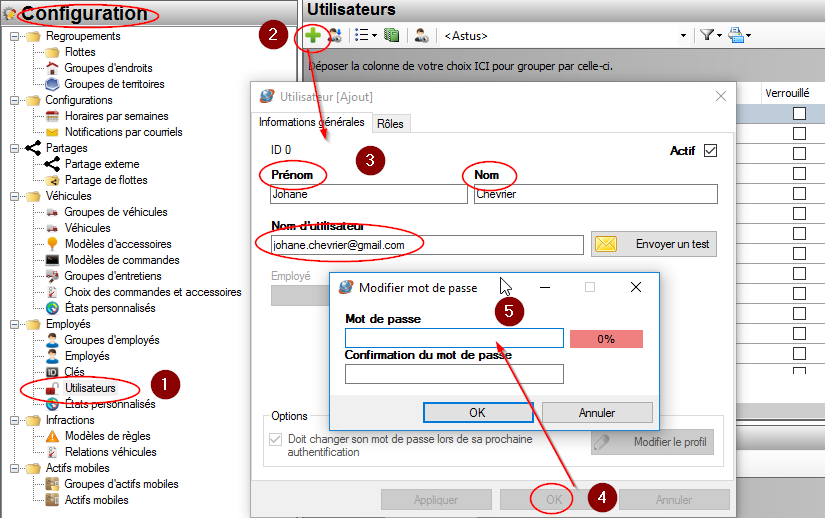Toggle the must change password checkbox
Viewport: 825px width, 518px height.
[276, 440]
